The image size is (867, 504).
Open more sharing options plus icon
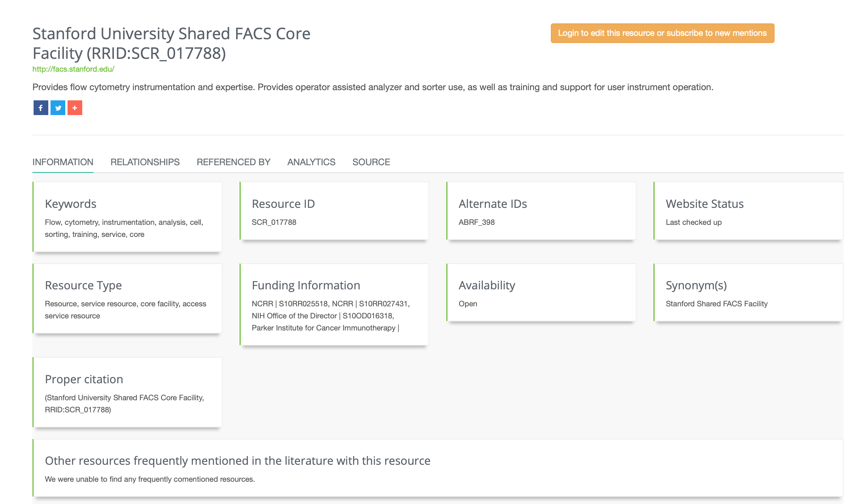click(x=75, y=108)
